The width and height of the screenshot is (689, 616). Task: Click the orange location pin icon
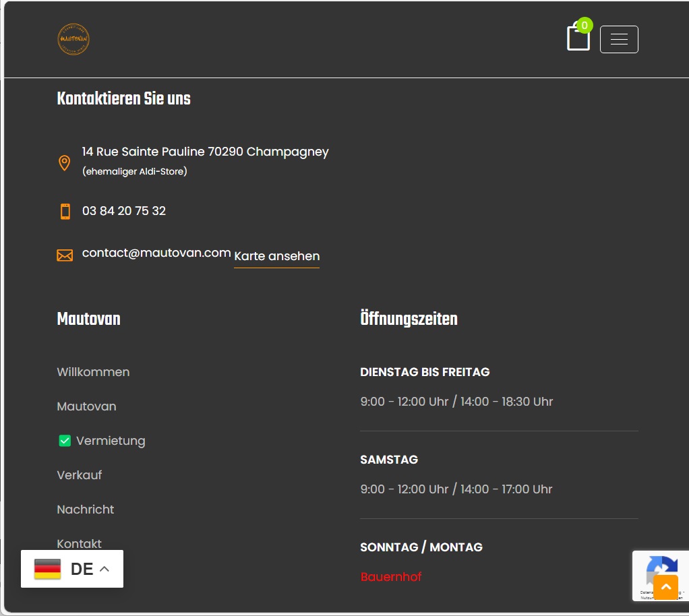click(65, 163)
